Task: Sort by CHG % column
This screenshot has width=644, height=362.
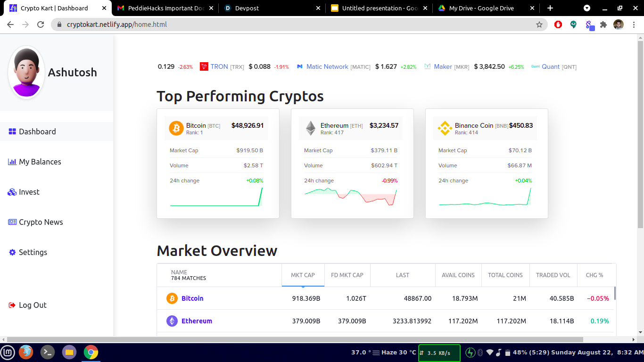Action: (594, 275)
